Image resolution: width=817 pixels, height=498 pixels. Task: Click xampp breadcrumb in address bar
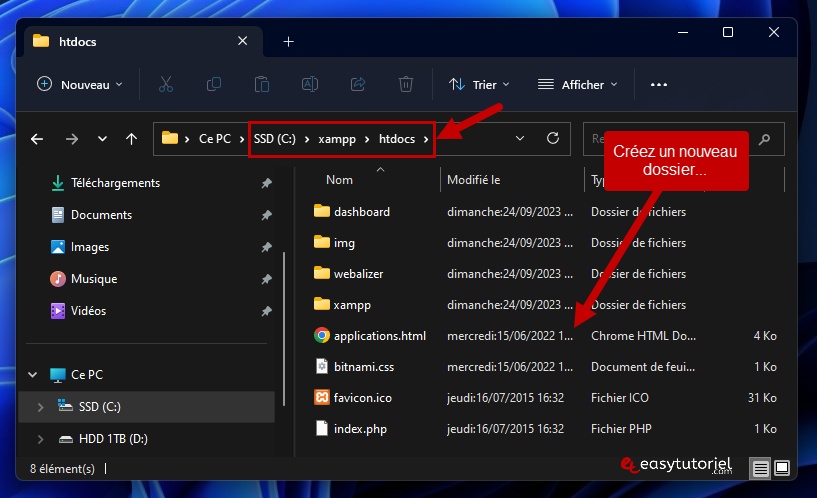(x=337, y=139)
